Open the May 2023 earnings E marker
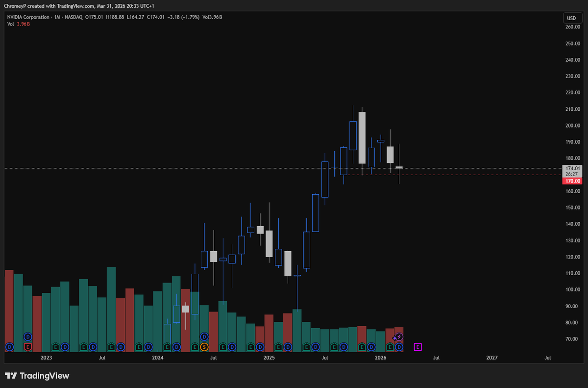Screen dimensions: 588x388 pyautogui.click(x=83, y=347)
